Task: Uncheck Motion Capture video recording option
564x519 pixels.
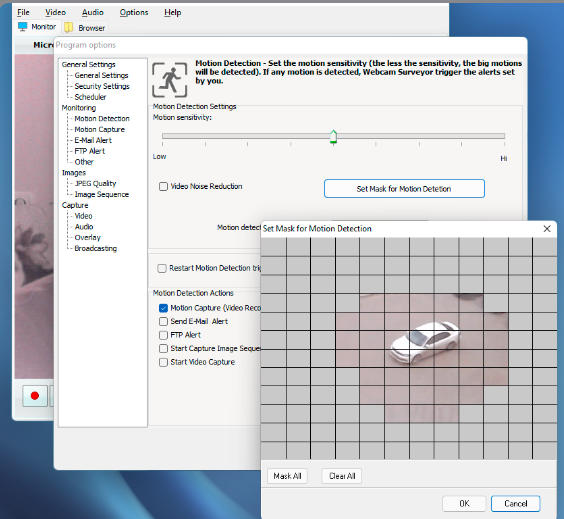Action: tap(163, 308)
